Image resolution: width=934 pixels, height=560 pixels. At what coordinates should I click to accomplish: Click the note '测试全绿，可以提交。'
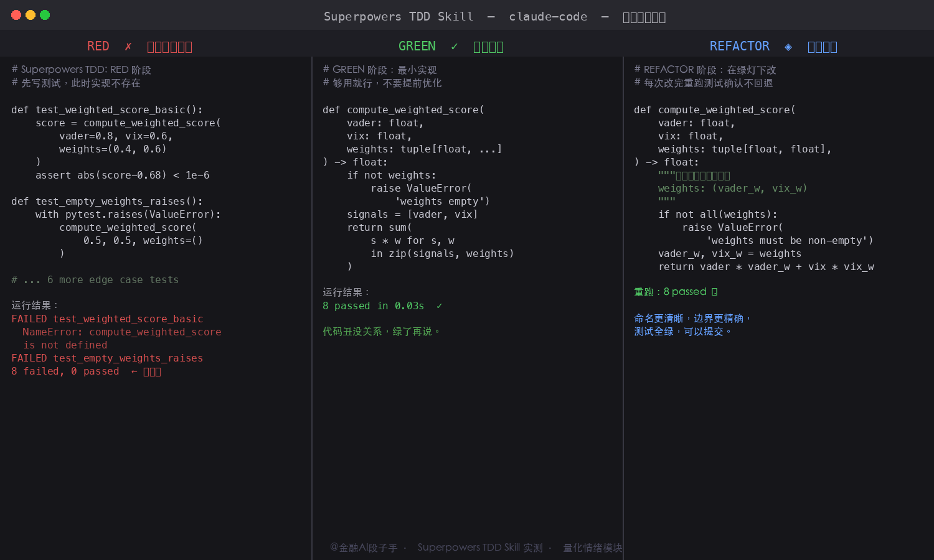[684, 332]
